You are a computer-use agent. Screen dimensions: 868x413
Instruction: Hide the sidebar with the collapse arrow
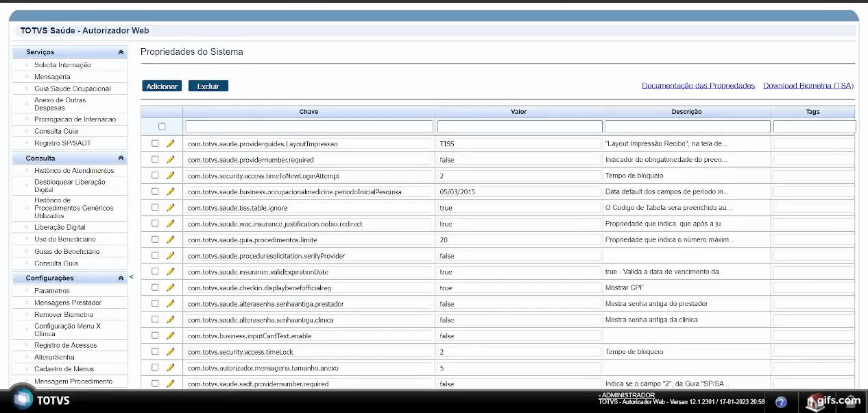click(131, 276)
